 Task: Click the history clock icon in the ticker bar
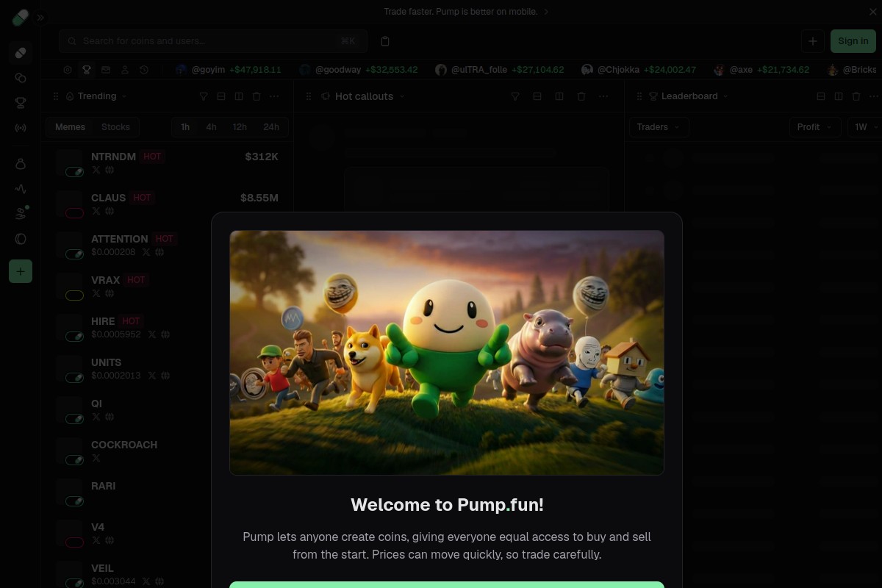pos(144,70)
